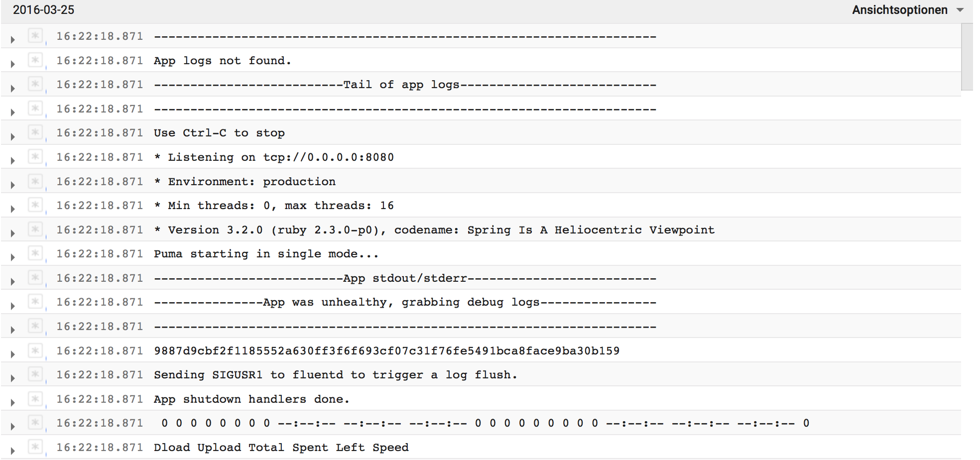Click severity icon on "Min threads" log row
980x460 pixels.
point(35,206)
